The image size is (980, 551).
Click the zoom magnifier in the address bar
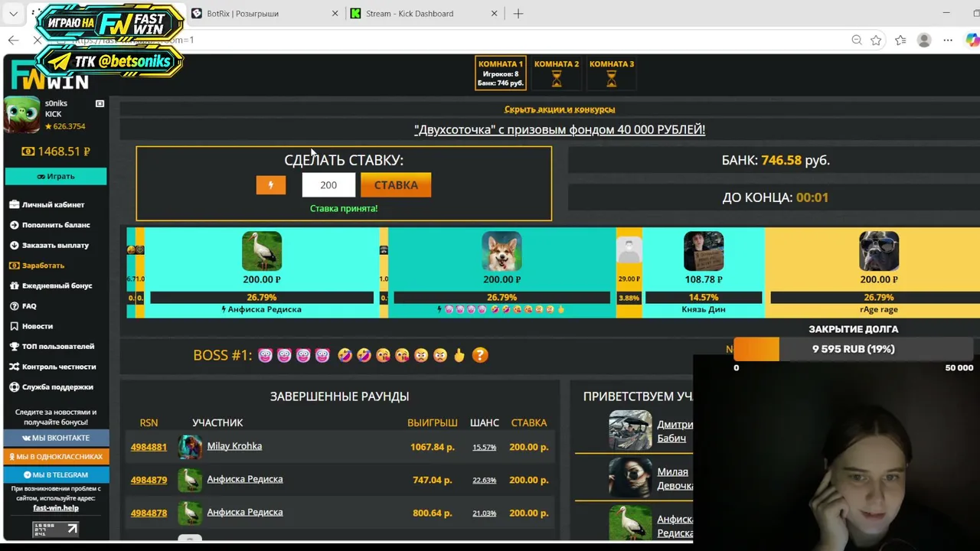coord(857,40)
